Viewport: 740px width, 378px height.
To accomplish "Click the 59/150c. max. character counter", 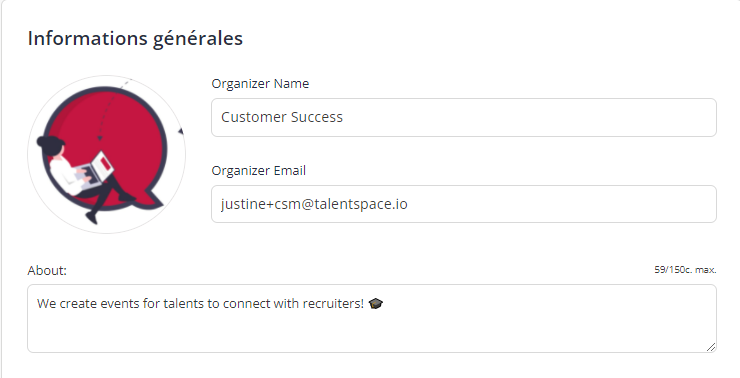I will (x=685, y=270).
